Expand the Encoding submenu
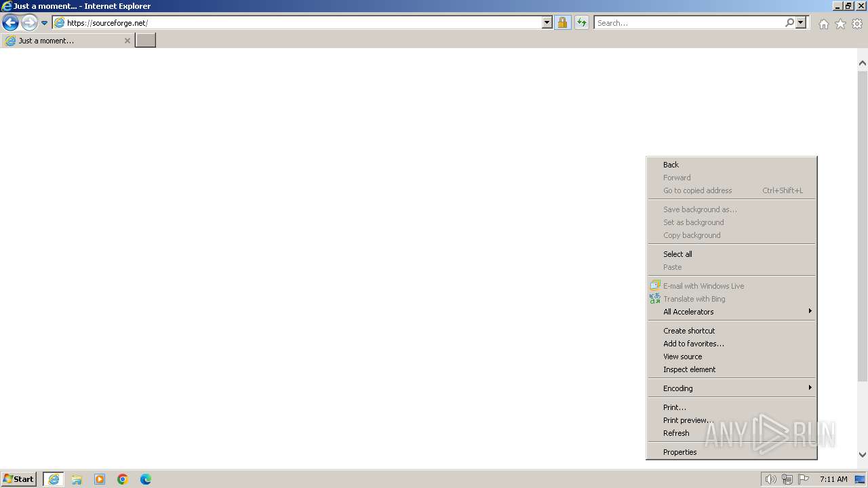Viewport: 868px width, 488px height. click(x=732, y=388)
